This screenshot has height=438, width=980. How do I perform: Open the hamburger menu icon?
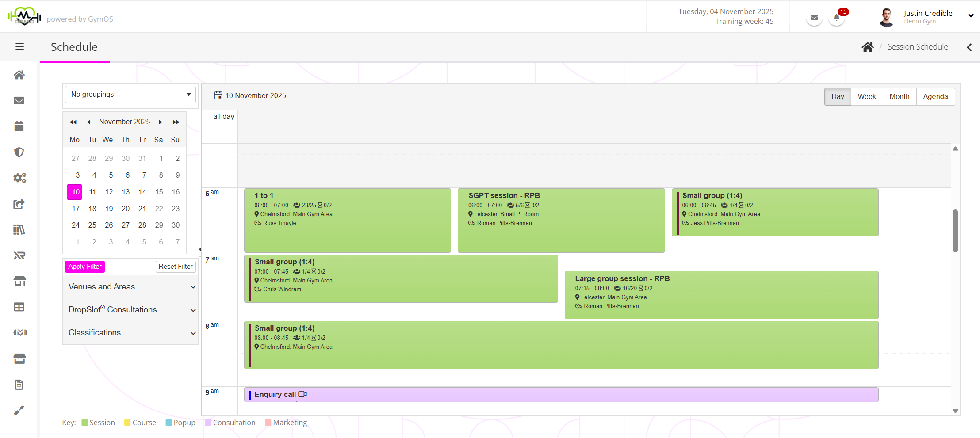tap(19, 46)
